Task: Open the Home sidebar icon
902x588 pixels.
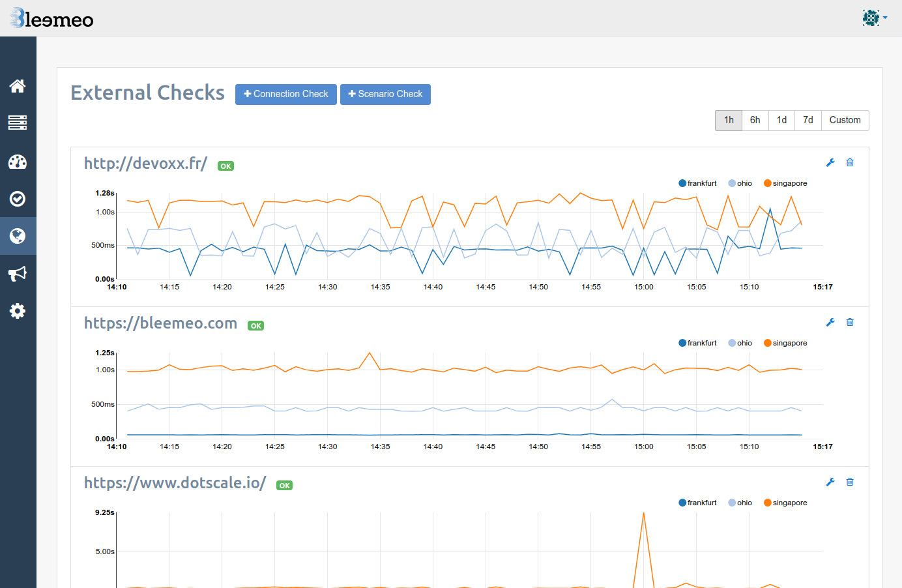Action: (x=18, y=85)
